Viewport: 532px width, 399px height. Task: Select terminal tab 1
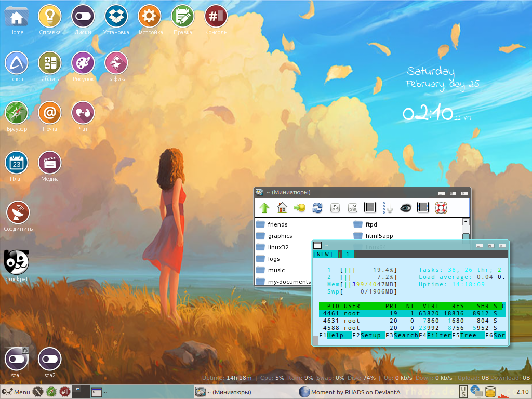tap(348, 254)
